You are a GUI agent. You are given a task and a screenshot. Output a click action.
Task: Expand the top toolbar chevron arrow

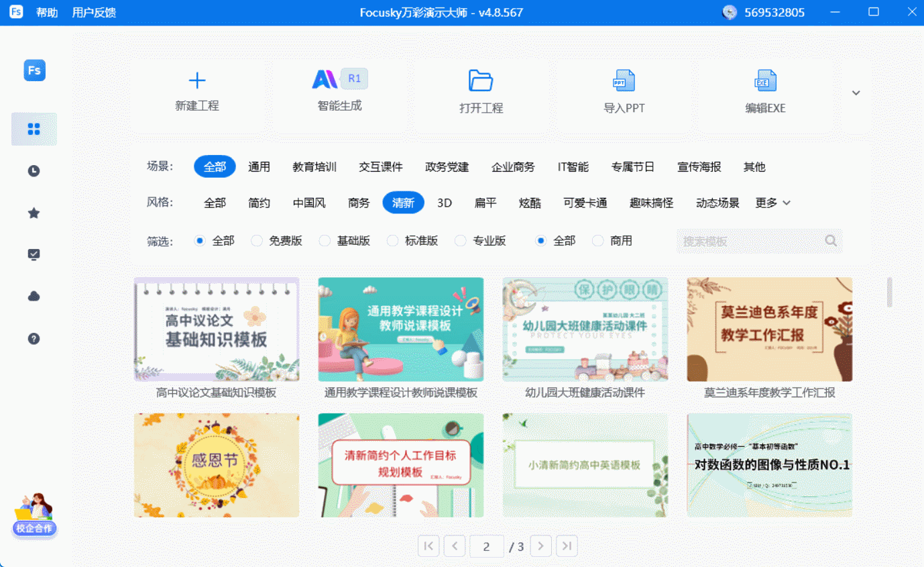coord(856,93)
